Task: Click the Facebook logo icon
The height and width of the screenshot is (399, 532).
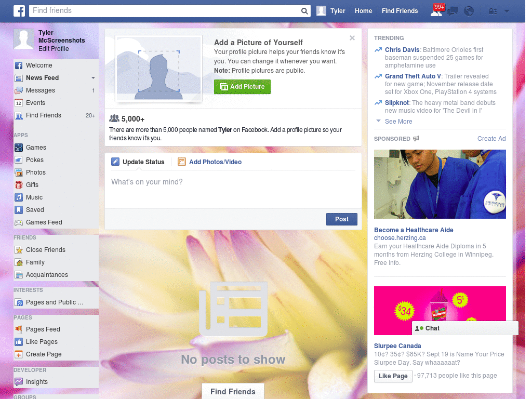Action: tap(19, 11)
